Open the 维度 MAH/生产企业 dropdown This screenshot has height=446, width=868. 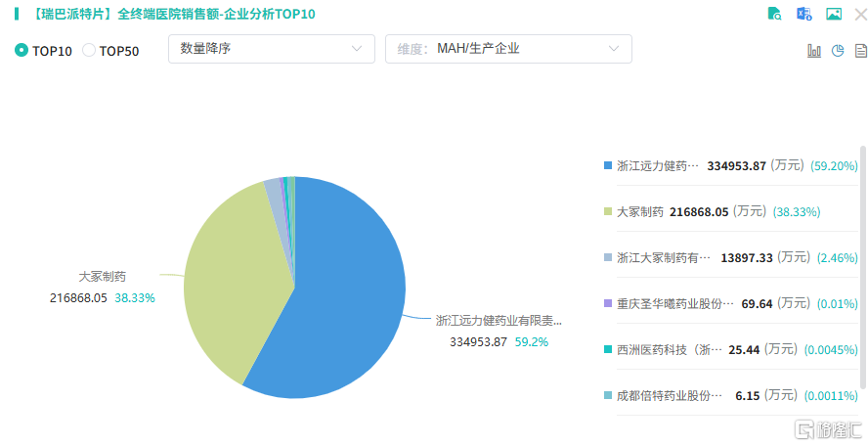coord(508,49)
